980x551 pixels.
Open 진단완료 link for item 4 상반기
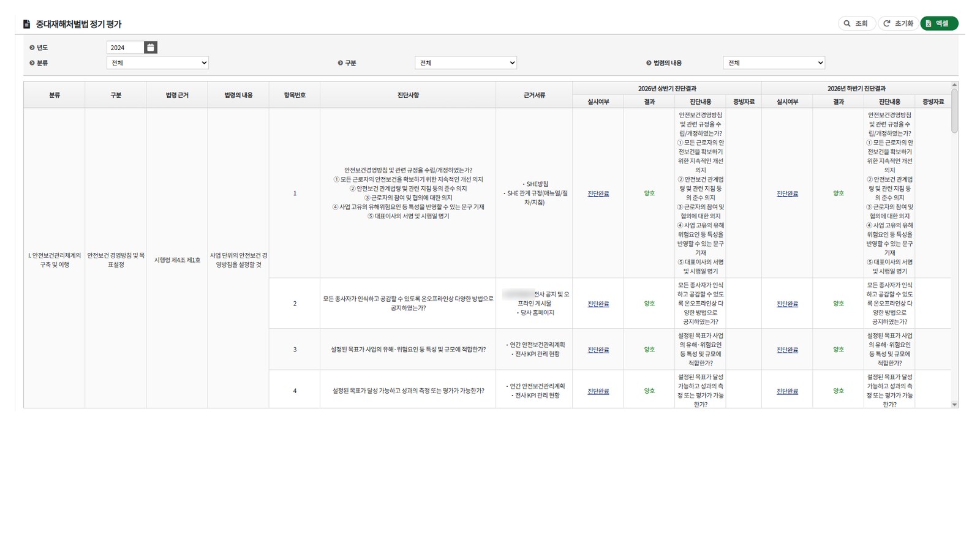[598, 391]
